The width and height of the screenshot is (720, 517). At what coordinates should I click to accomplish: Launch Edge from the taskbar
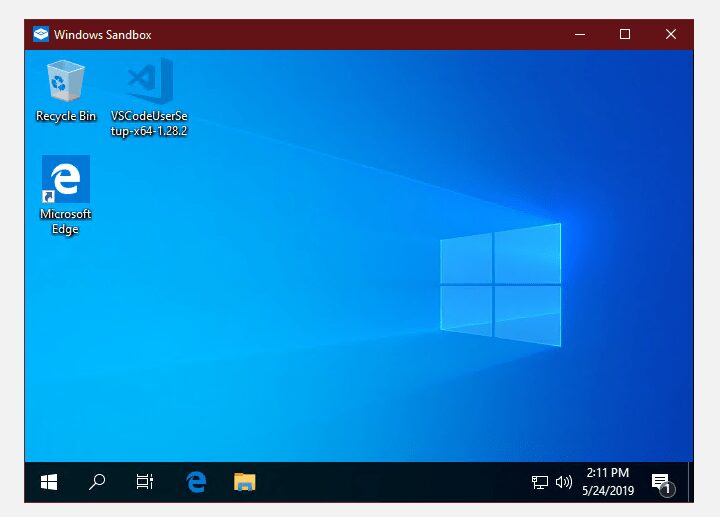[x=196, y=482]
